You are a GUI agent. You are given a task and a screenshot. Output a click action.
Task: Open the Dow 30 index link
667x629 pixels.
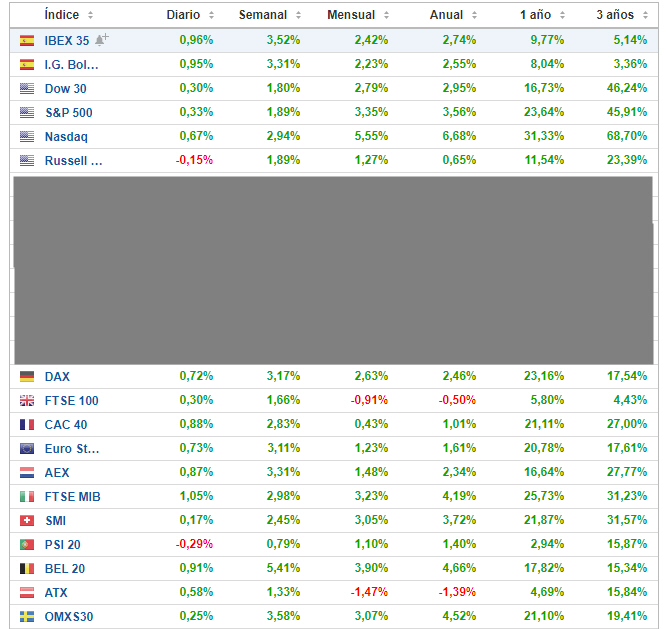(x=65, y=89)
